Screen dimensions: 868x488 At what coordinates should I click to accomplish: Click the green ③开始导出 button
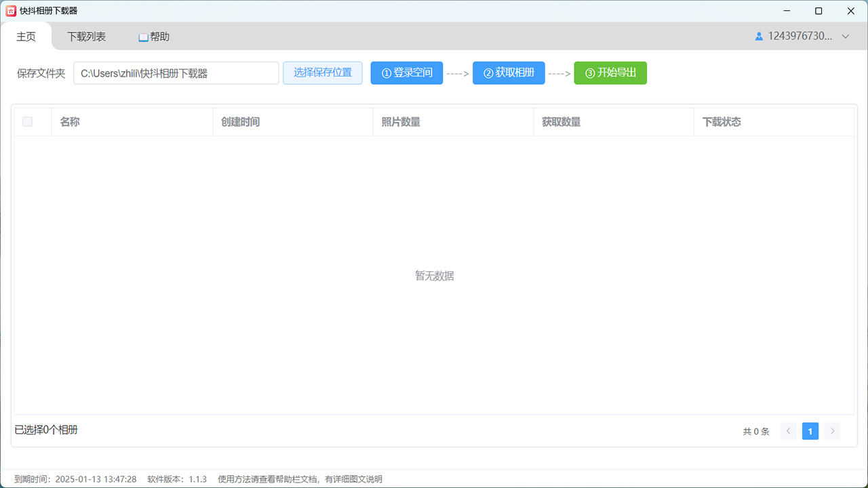pyautogui.click(x=610, y=73)
